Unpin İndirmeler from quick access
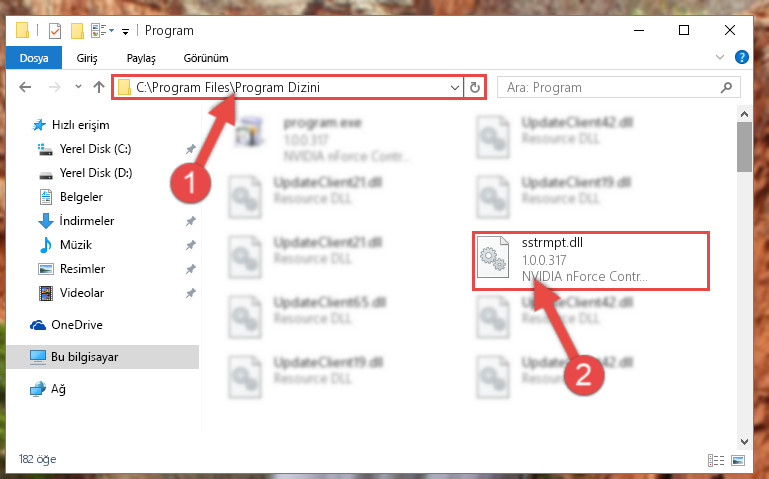 191,221
